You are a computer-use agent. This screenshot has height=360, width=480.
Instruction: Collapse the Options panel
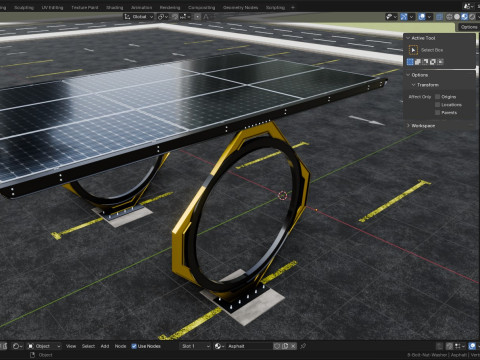click(408, 75)
